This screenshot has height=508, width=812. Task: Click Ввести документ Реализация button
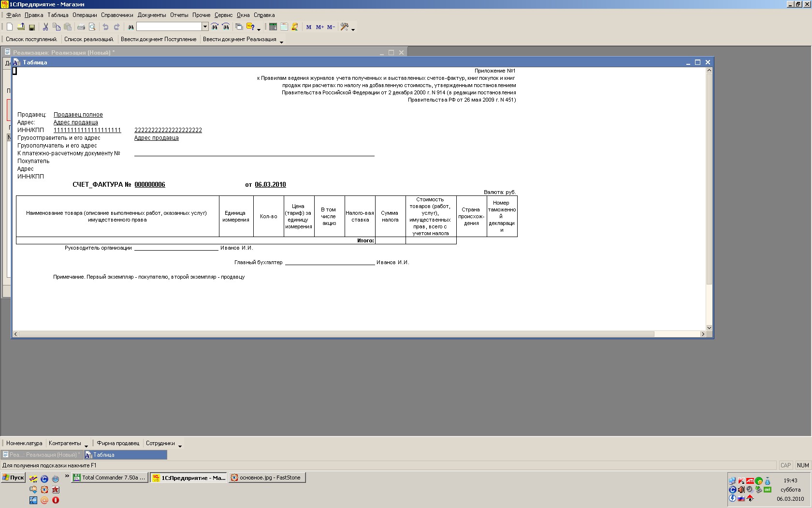(x=240, y=39)
